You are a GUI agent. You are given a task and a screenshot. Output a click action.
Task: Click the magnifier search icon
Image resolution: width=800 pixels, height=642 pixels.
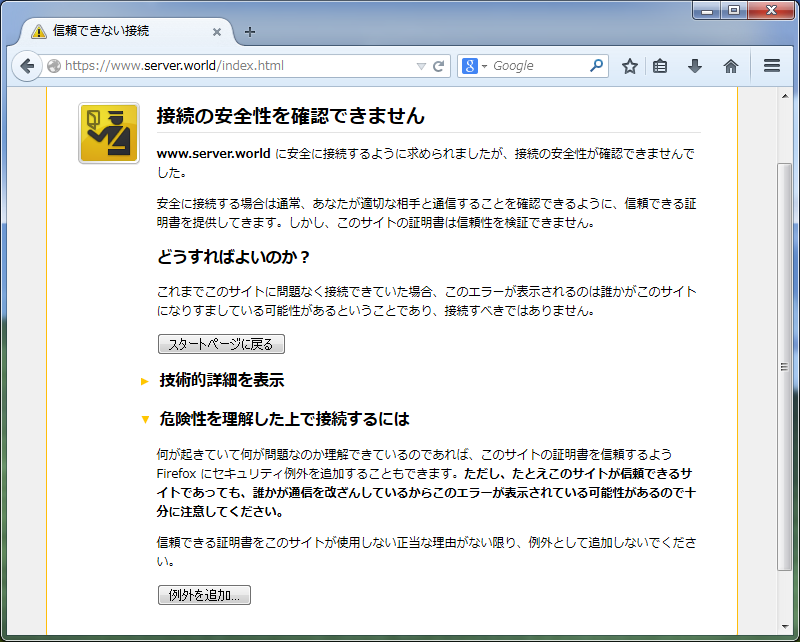[596, 65]
